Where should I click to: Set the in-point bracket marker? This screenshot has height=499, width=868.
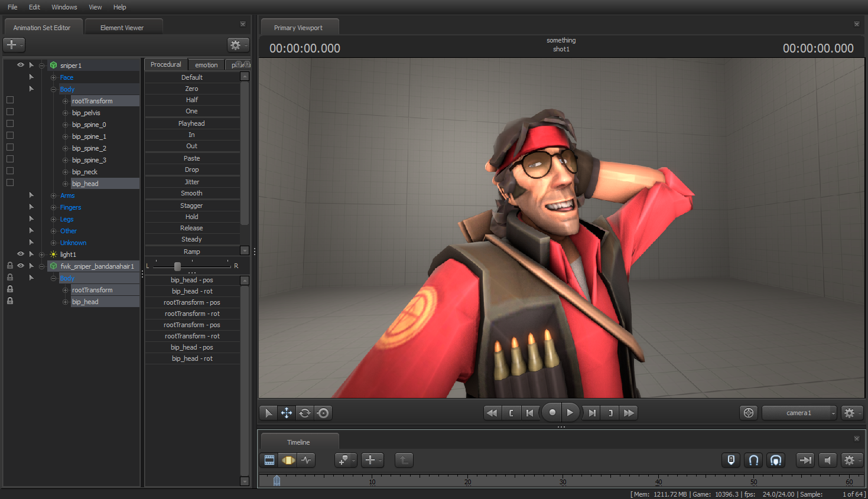(x=511, y=413)
